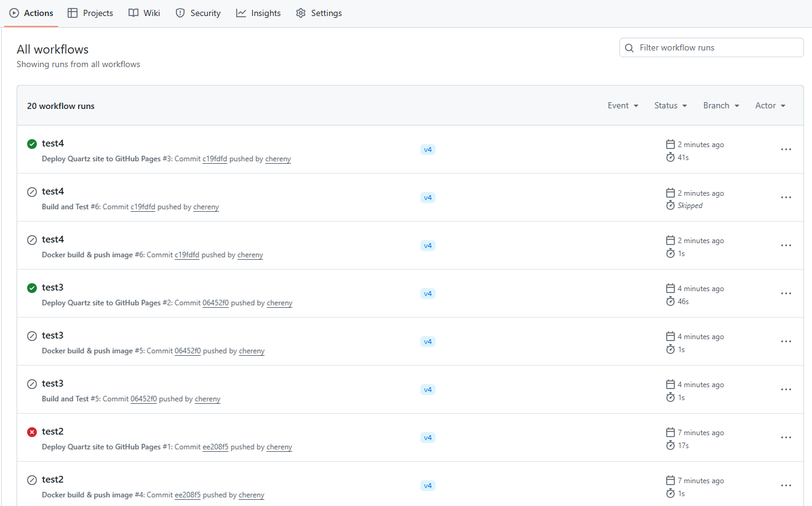812x506 pixels.
Task: Go to the repository Settings tab
Action: click(319, 13)
